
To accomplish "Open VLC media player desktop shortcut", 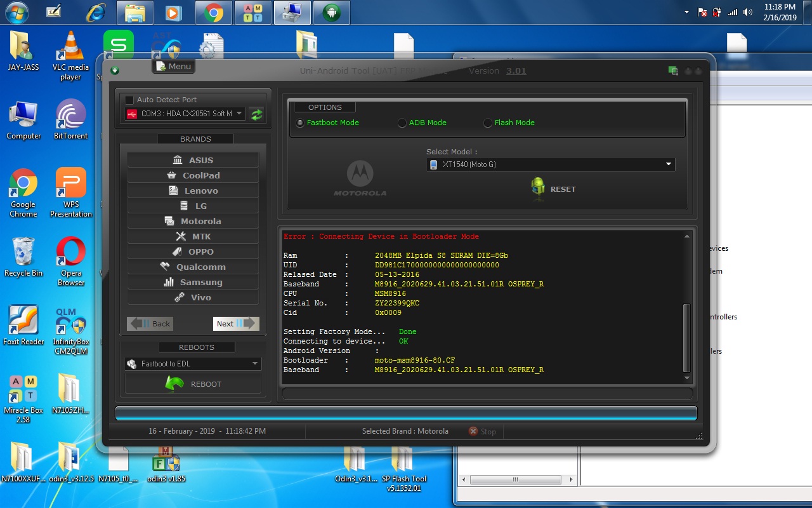I will coord(70,56).
